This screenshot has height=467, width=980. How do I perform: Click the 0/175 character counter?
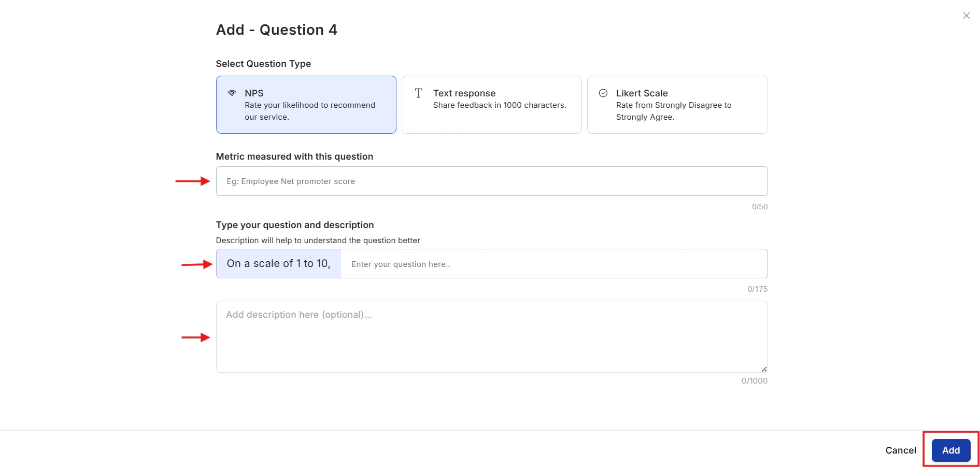click(758, 289)
